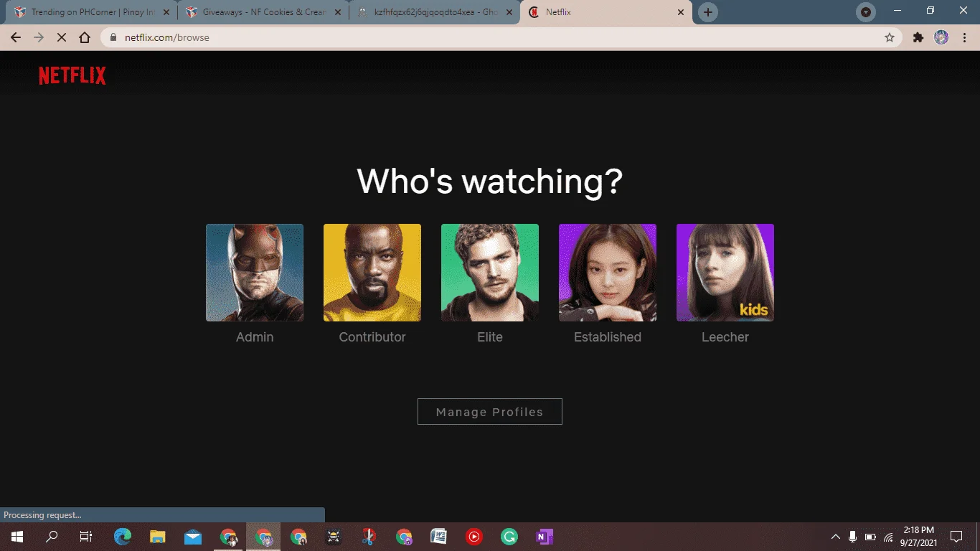The height and width of the screenshot is (551, 980).
Task: Click the Elite profile name
Action: coord(490,337)
